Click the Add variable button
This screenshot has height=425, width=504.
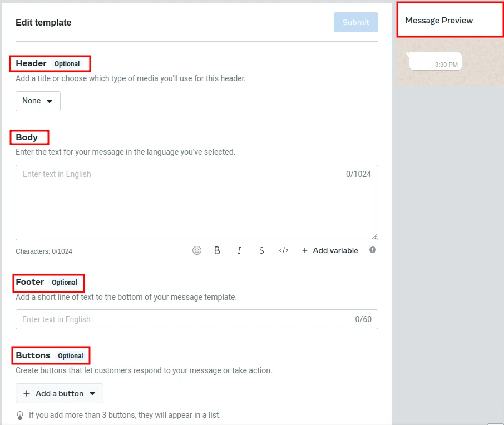tap(330, 250)
